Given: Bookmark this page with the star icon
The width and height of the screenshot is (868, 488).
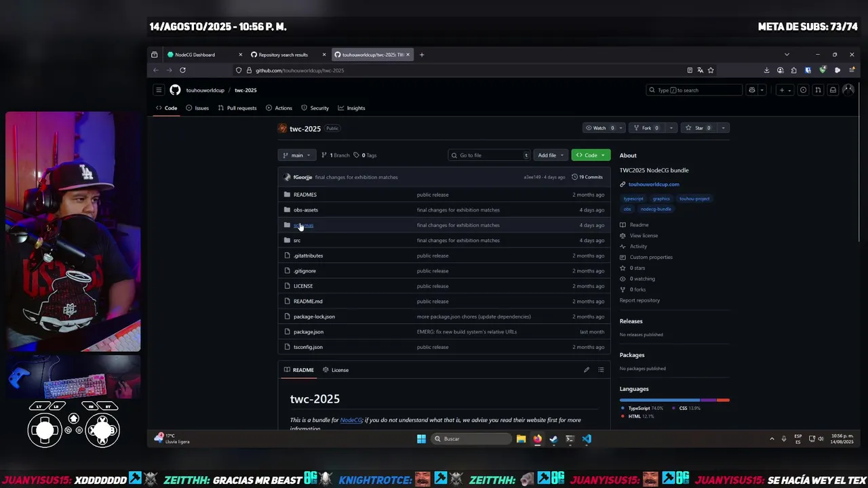Looking at the screenshot, I should click(711, 70).
